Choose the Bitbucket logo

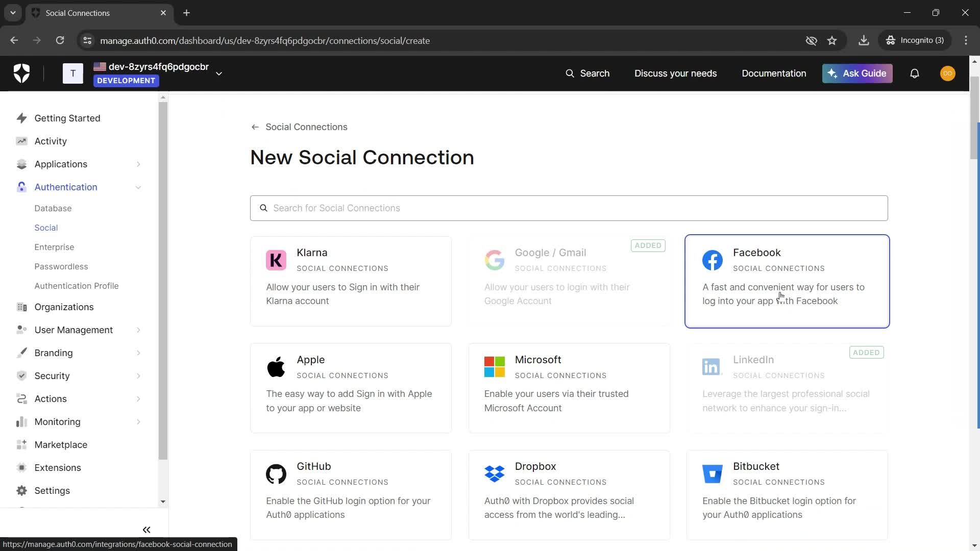point(713,474)
